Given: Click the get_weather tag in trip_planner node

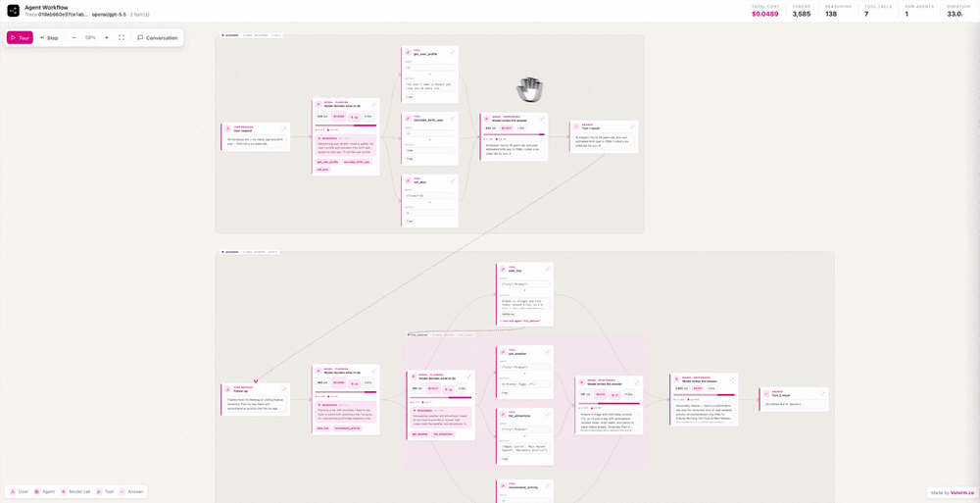Looking at the screenshot, I should [418, 433].
